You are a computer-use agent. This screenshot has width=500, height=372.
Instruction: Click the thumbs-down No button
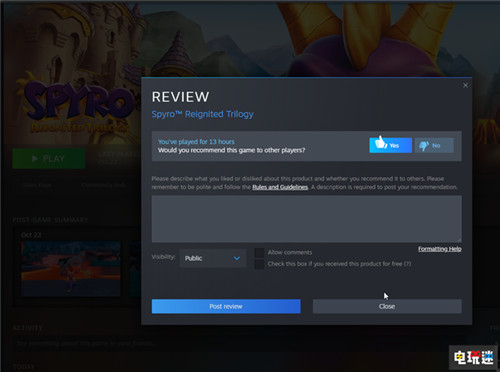[434, 145]
